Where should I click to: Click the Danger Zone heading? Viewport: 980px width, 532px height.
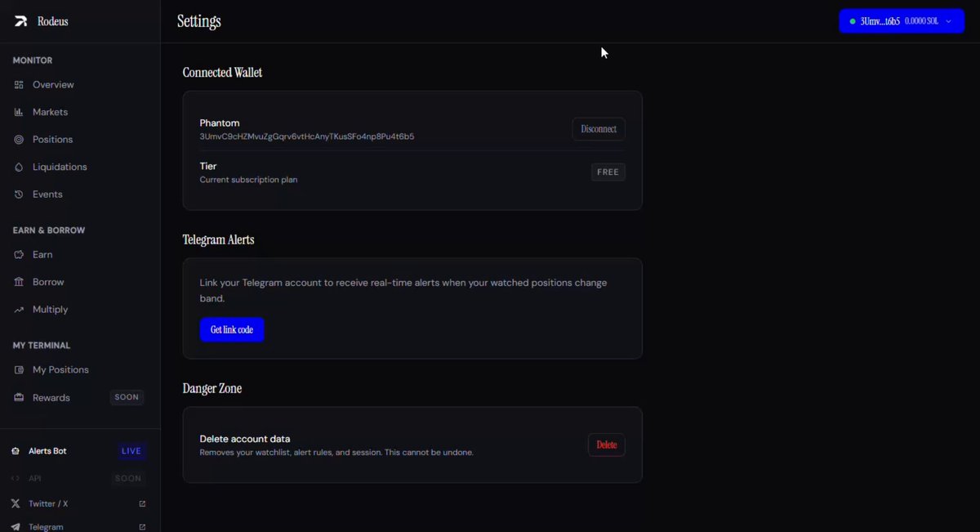coord(212,389)
